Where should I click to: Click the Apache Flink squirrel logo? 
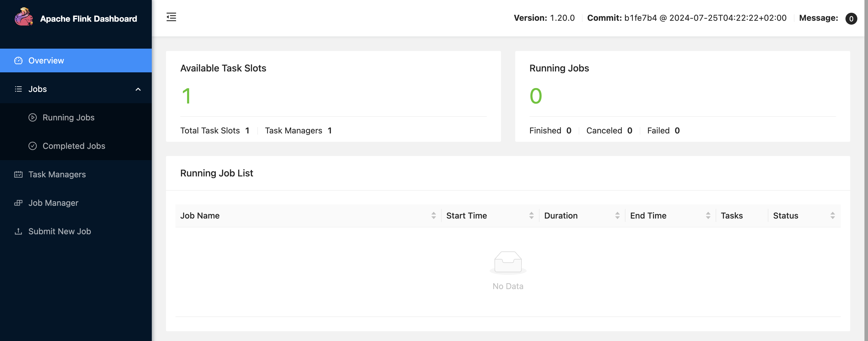tap(24, 17)
